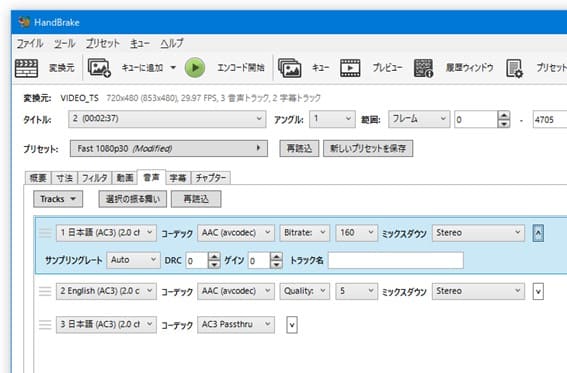The height and width of the screenshot is (373, 567).
Task: Click 新しいプリセットを保存 button
Action: [368, 149]
